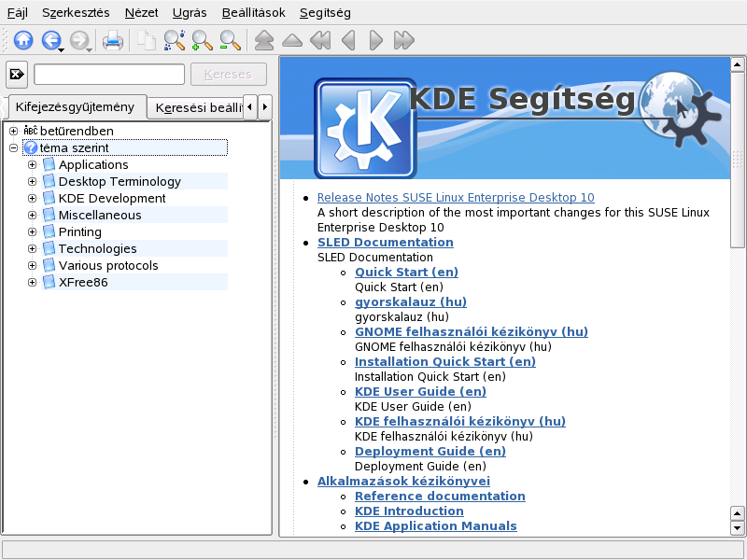Screen dimensions: 747x560
Task: Open Release Notes SUSE Linux Enterprise Desktop 10
Action: [456, 198]
